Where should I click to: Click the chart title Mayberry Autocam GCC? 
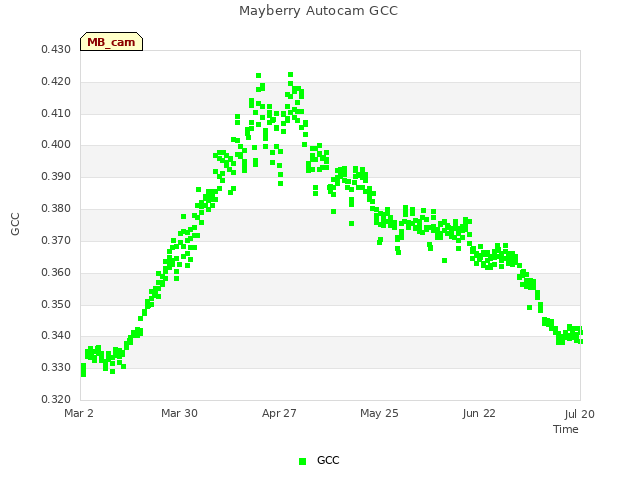click(x=318, y=11)
